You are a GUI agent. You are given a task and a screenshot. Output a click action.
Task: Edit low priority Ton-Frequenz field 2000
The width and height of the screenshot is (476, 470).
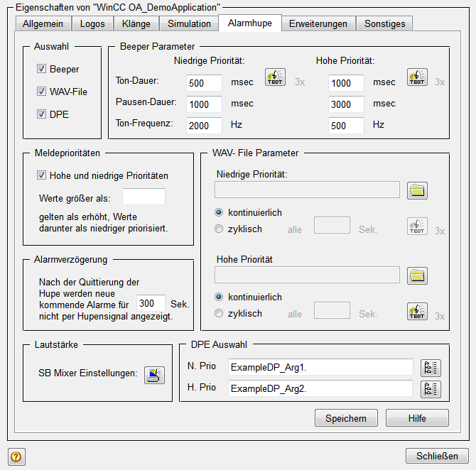click(x=204, y=126)
